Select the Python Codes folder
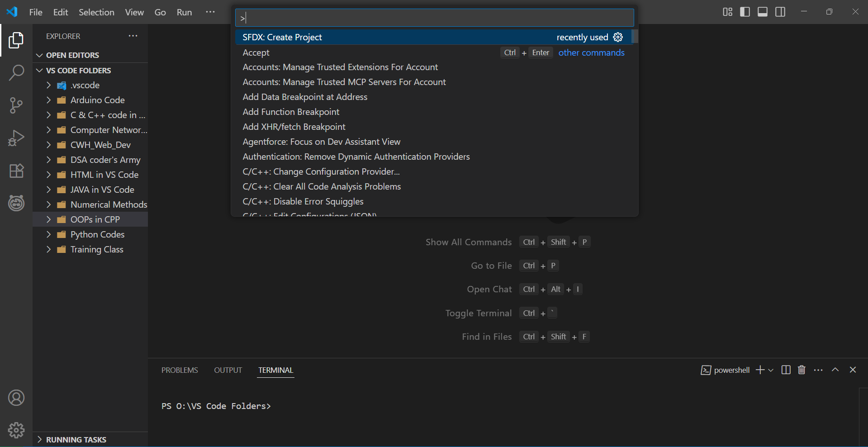 coord(90,234)
